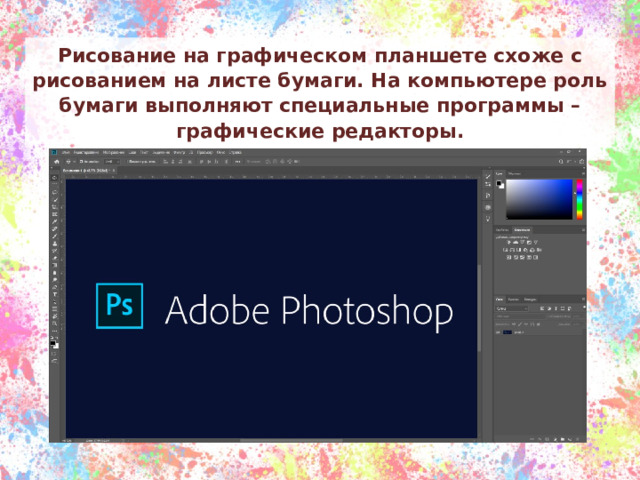This screenshot has width=640, height=480.
Task: Open Edit Toolbar three-dots button
Action: pyautogui.click(x=54, y=331)
